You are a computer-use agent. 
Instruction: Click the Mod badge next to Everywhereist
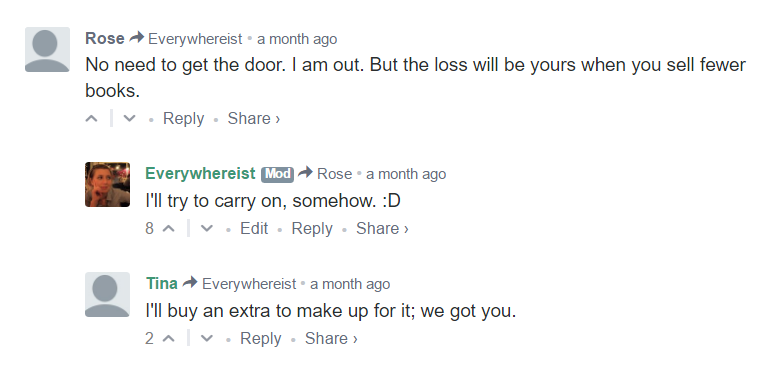[278, 174]
